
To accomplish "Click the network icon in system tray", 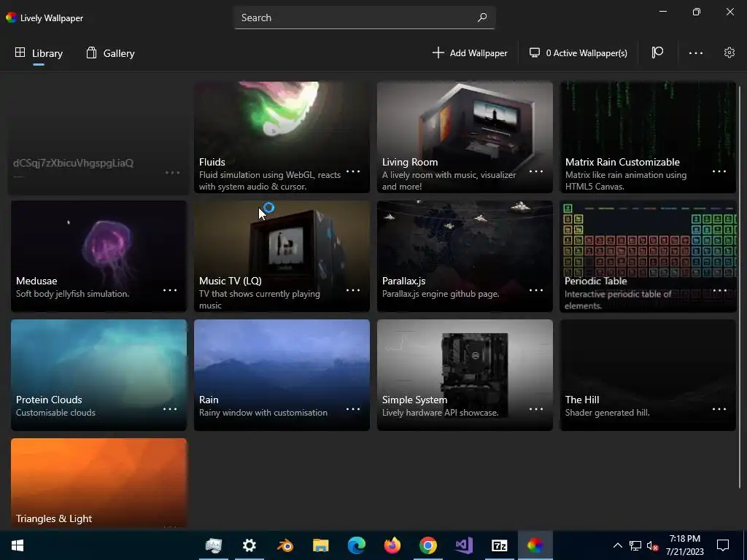I will (x=635, y=545).
